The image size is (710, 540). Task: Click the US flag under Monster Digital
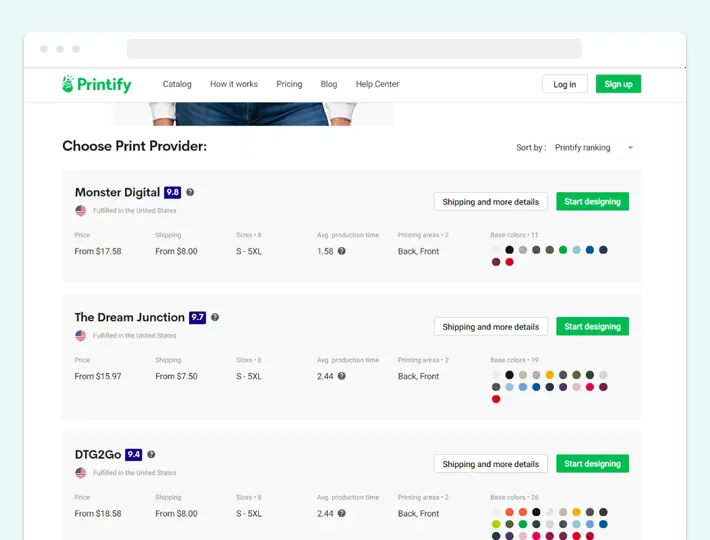click(81, 210)
